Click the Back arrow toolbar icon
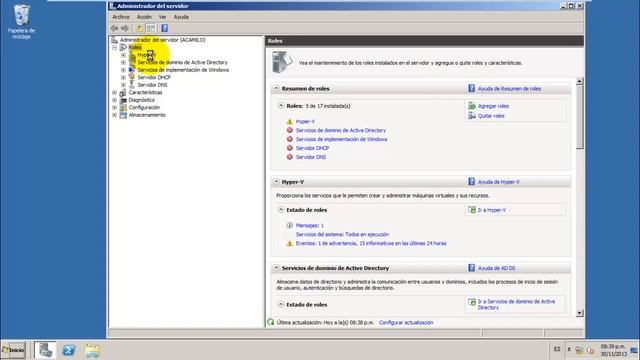The image size is (640, 360). 114,28
